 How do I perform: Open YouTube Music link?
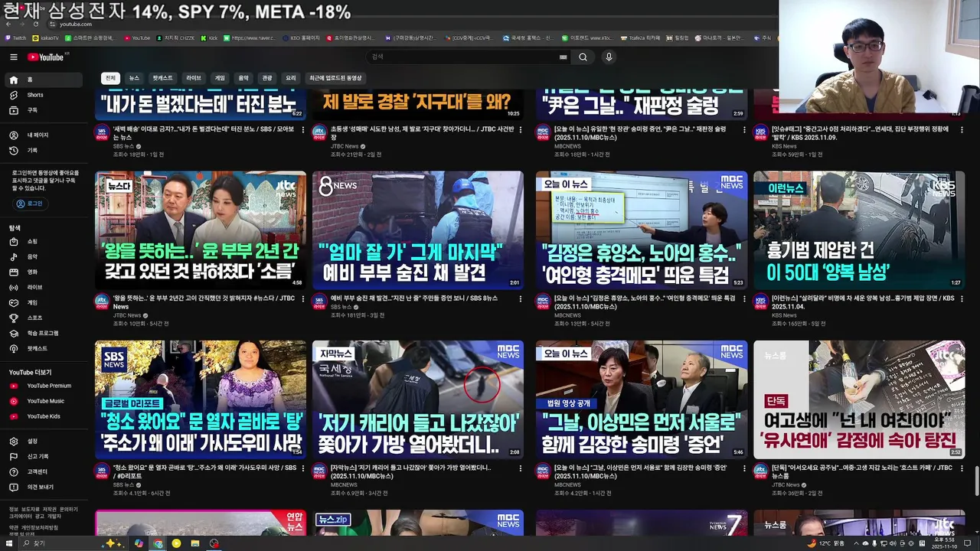point(42,401)
